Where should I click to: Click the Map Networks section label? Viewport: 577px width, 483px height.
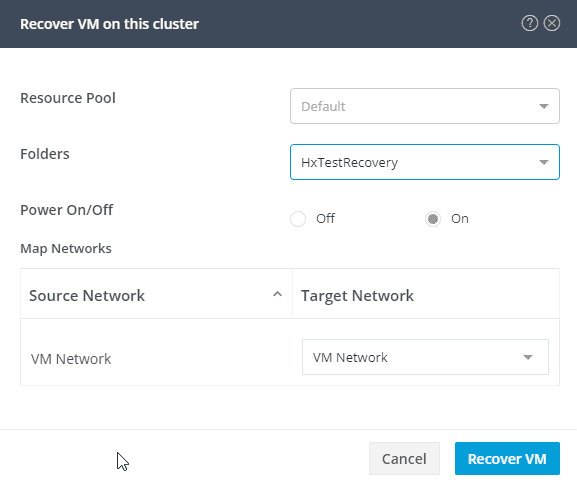66,249
